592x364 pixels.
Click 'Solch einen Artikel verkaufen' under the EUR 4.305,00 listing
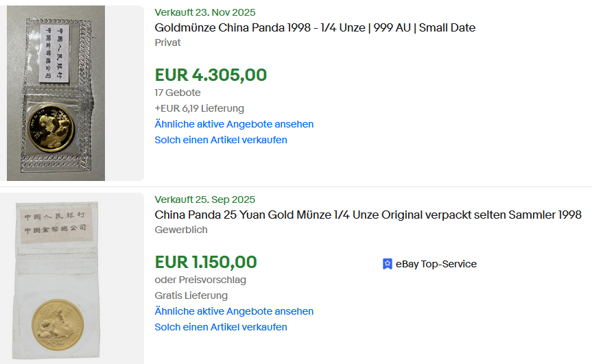tap(221, 140)
